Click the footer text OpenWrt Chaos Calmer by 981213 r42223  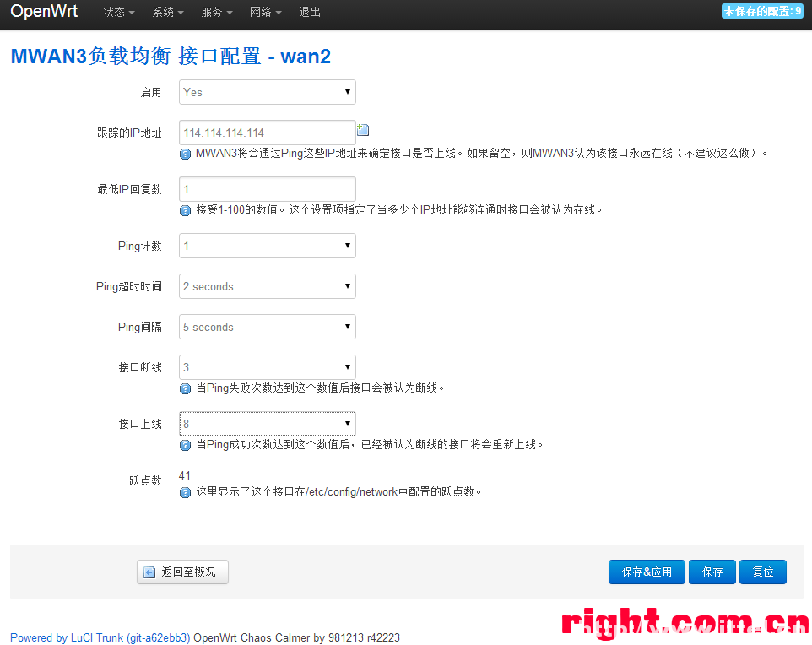tap(297, 637)
